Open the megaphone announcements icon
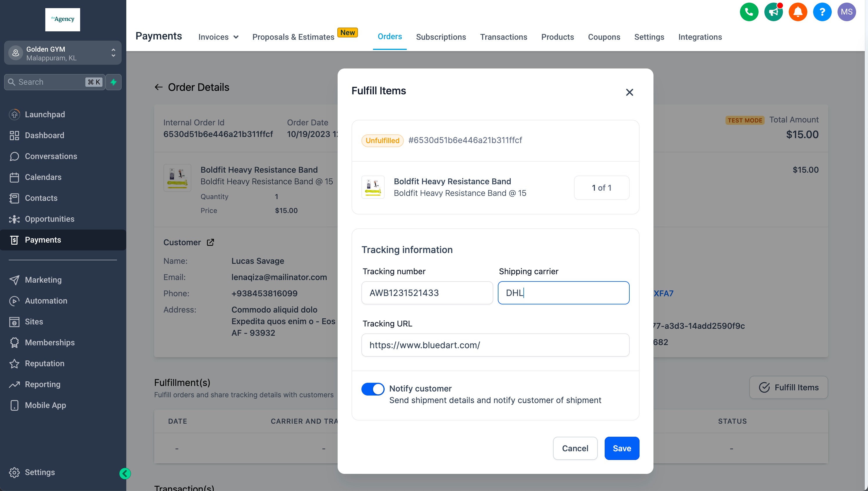Image resolution: width=868 pixels, height=491 pixels. [773, 12]
